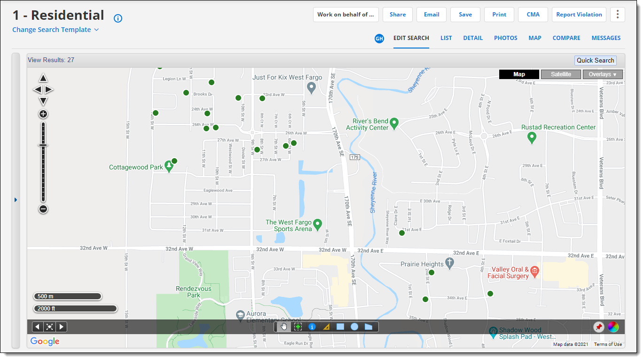
Task: Click the Print button
Action: [499, 15]
